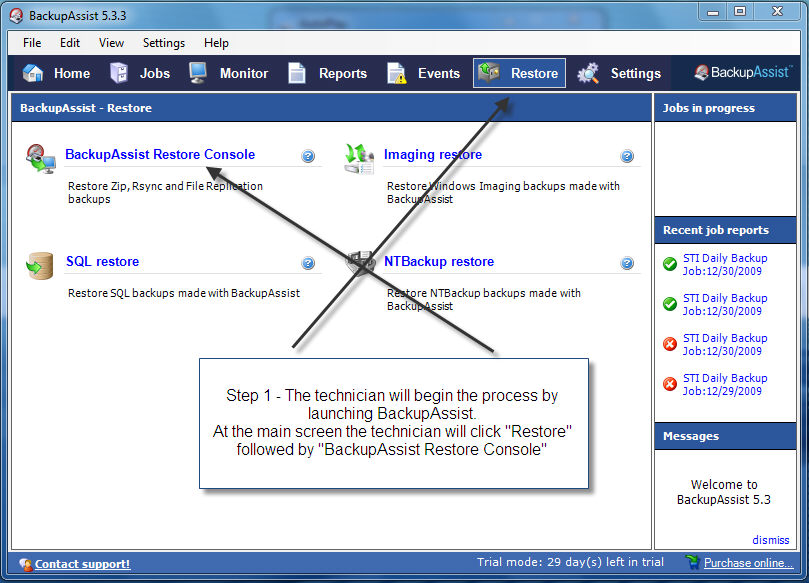Open failed STI Daily Backup 12/30/2009 report
The width and height of the screenshot is (809, 583).
pos(725,345)
